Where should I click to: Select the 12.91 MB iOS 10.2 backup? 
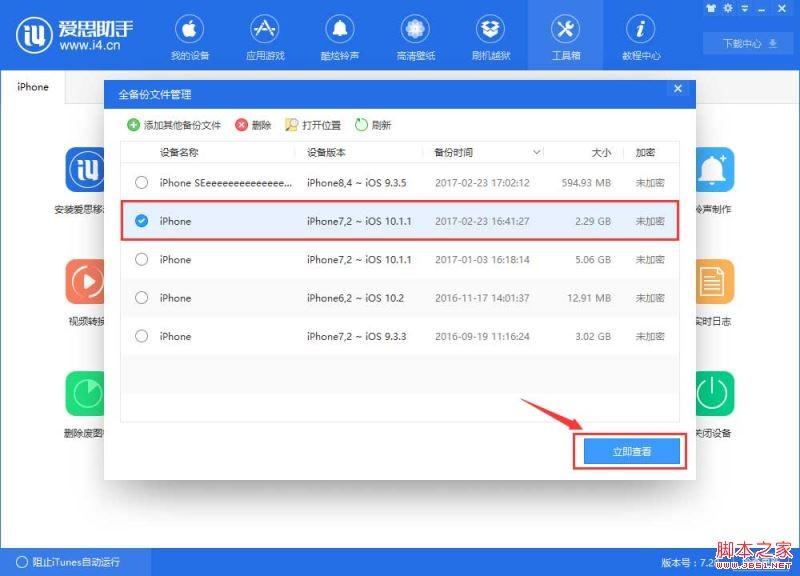(141, 298)
